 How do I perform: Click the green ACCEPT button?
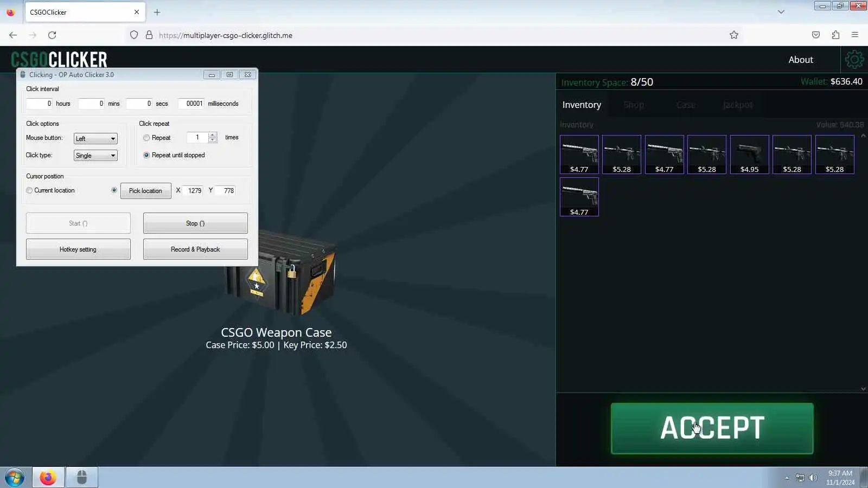[x=712, y=428]
